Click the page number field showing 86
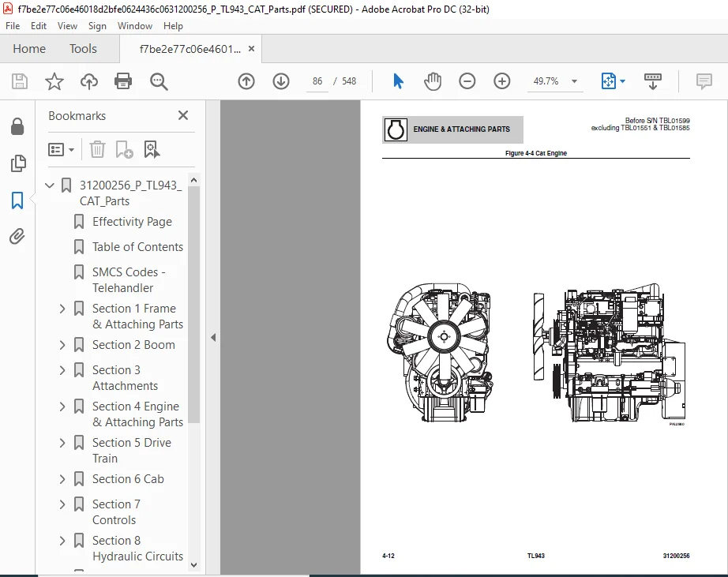Viewport: 728px width, 577px height. tap(317, 81)
